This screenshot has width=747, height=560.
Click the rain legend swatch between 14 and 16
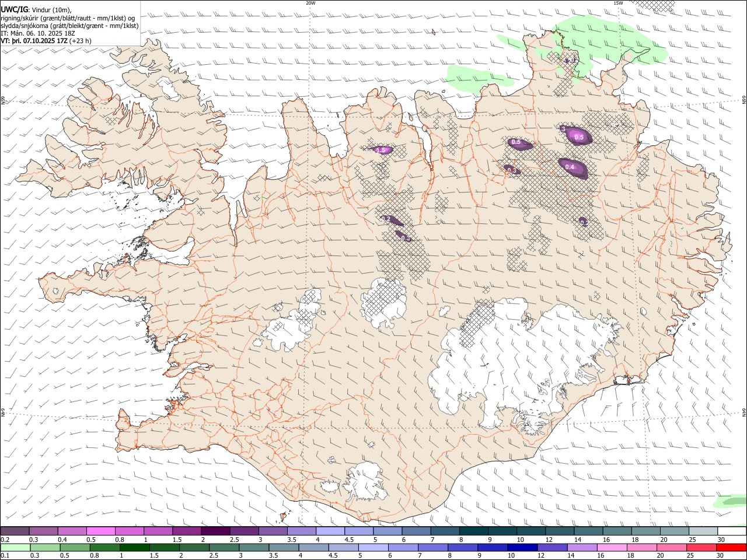[582, 547]
